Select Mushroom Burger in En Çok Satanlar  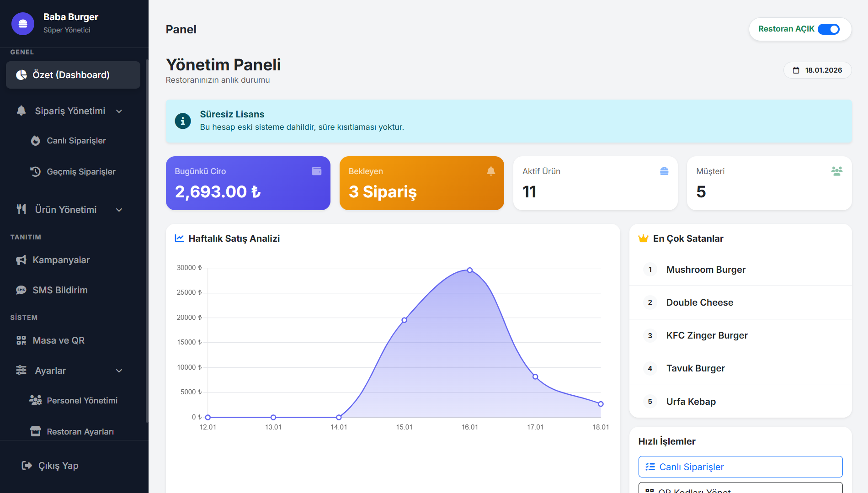pos(706,270)
